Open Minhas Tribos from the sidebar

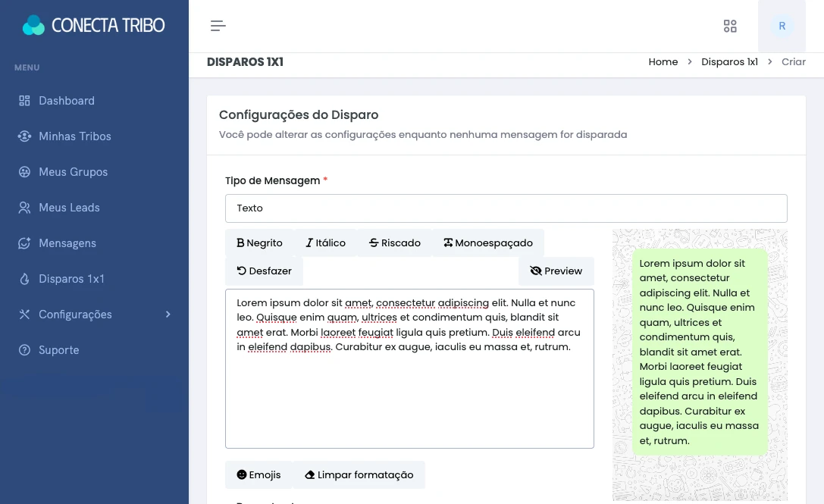pos(74,136)
